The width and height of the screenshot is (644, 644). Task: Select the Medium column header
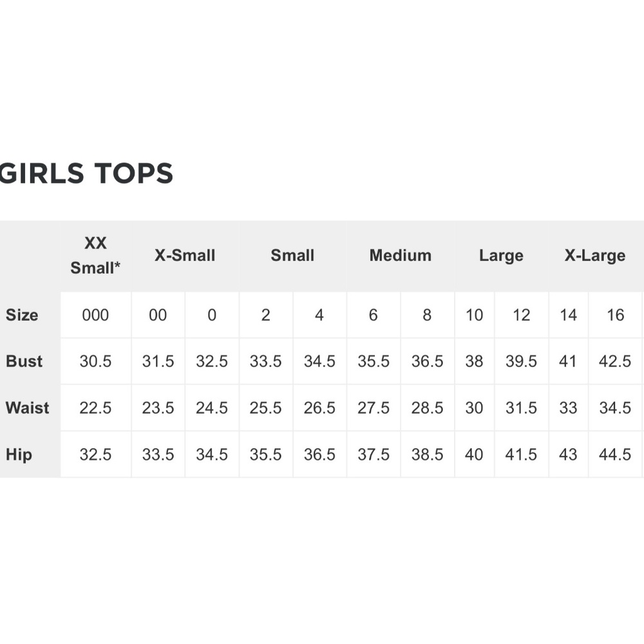400,256
